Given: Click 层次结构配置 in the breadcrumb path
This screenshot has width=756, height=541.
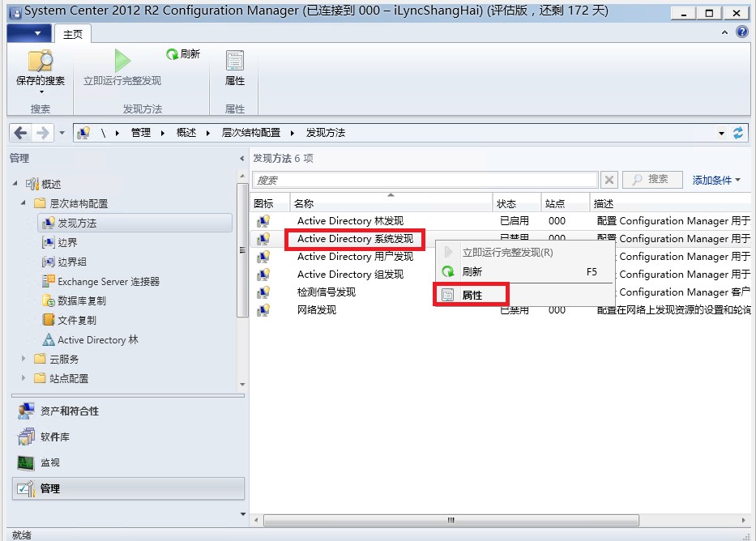Looking at the screenshot, I should coord(250,133).
